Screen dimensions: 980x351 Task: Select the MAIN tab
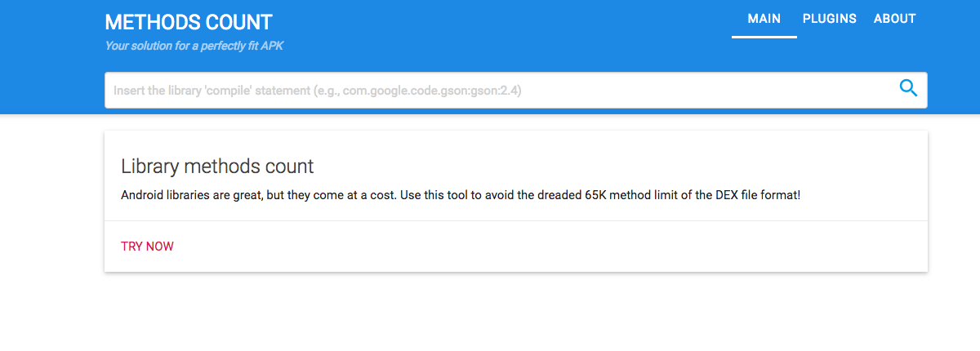click(764, 19)
